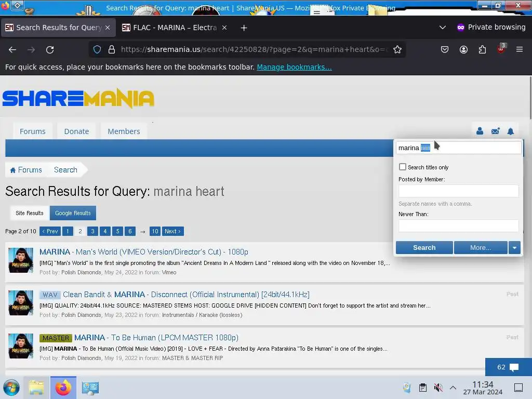Open the Members navigation tab
This screenshot has height=399, width=532.
pyautogui.click(x=124, y=131)
